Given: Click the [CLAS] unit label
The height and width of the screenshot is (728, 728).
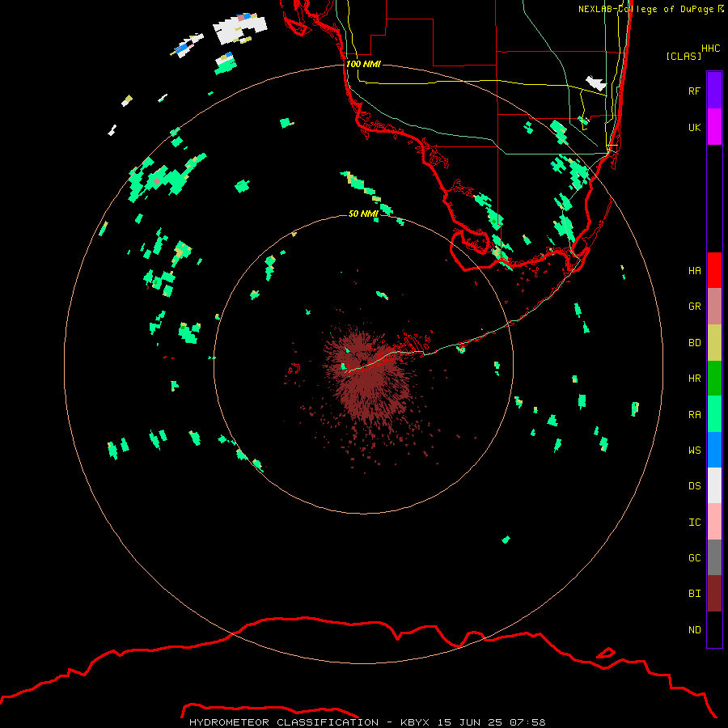Looking at the screenshot, I should [x=684, y=56].
